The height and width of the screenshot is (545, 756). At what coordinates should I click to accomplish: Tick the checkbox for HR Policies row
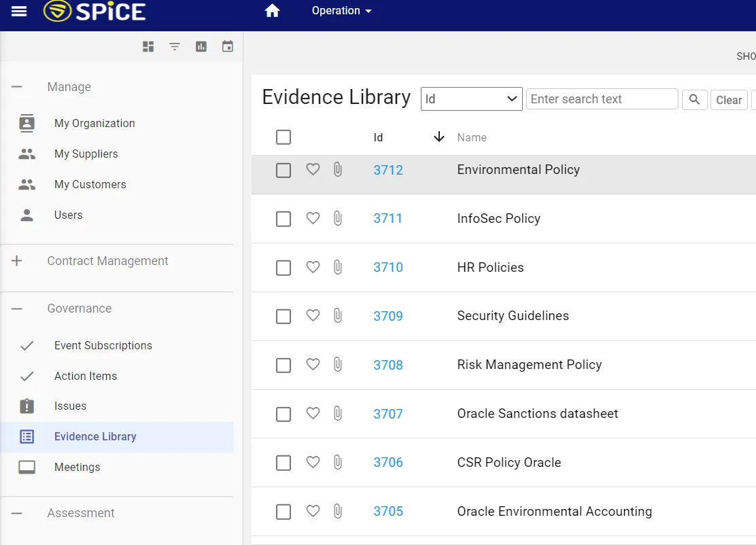283,268
